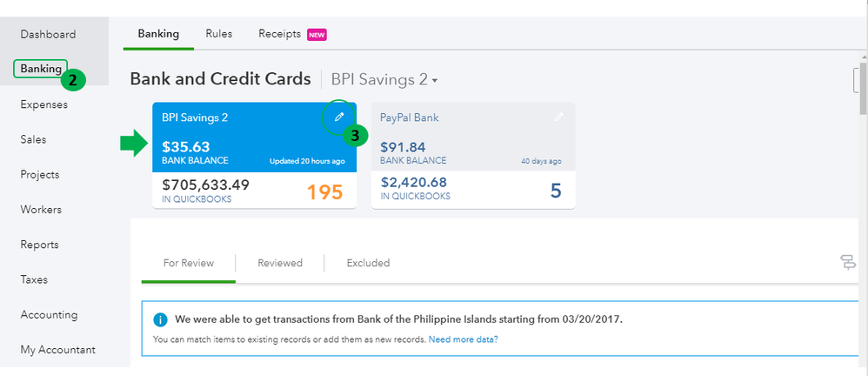Image resolution: width=868 pixels, height=376 pixels.
Task: Open Projects in the sidebar menu
Action: 40,174
